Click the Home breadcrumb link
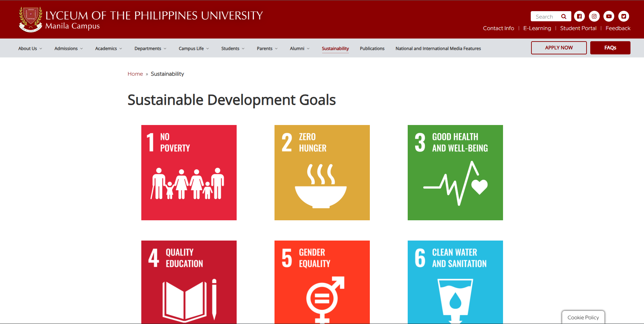The width and height of the screenshot is (644, 324). (x=135, y=74)
